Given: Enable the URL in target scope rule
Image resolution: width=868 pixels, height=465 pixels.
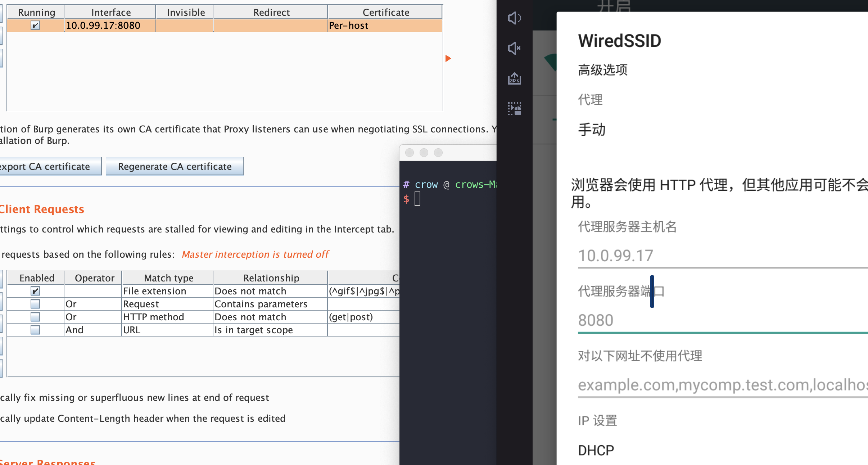Looking at the screenshot, I should 35,330.
